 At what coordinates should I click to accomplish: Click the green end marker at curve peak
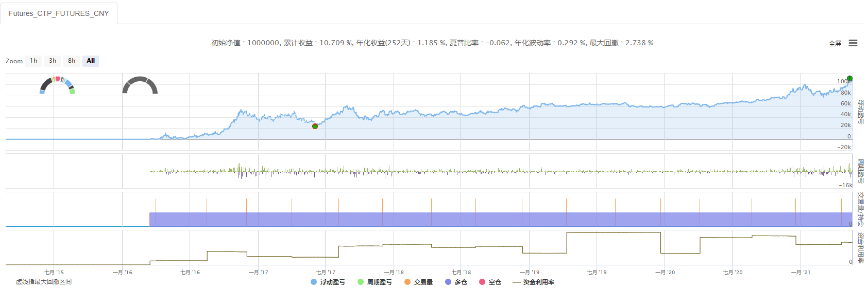click(x=849, y=79)
